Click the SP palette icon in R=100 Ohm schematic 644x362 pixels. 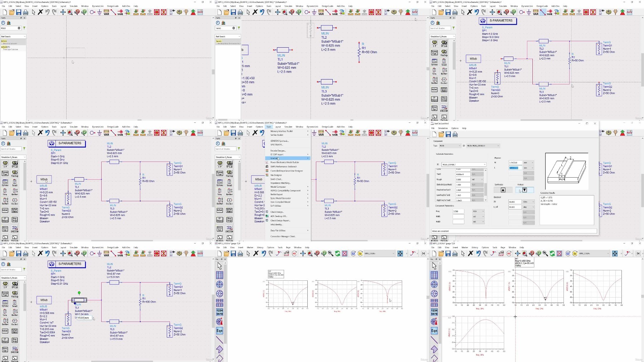[5, 285]
